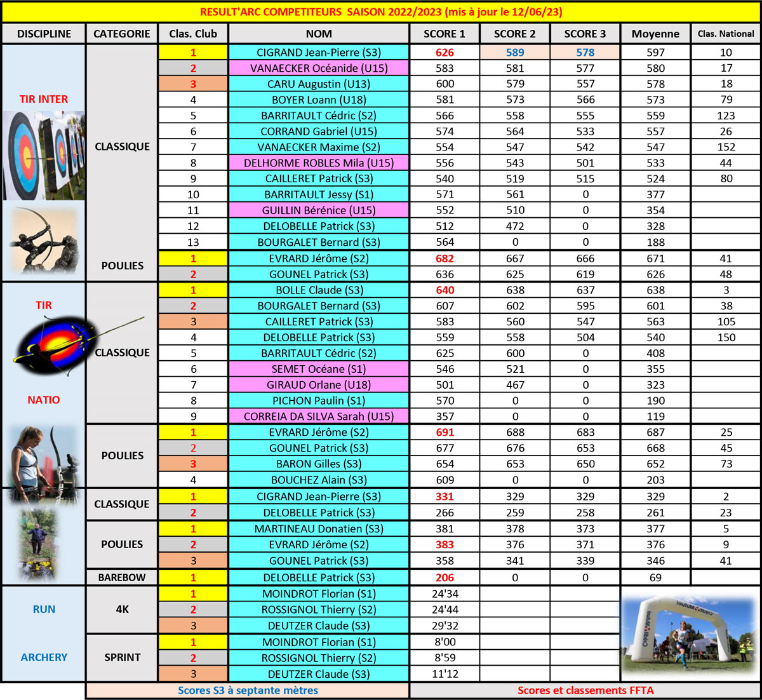Click the MARTINEAU Donatien (S3) name cell
Screen dimensions: 762x700
(x=319, y=528)
